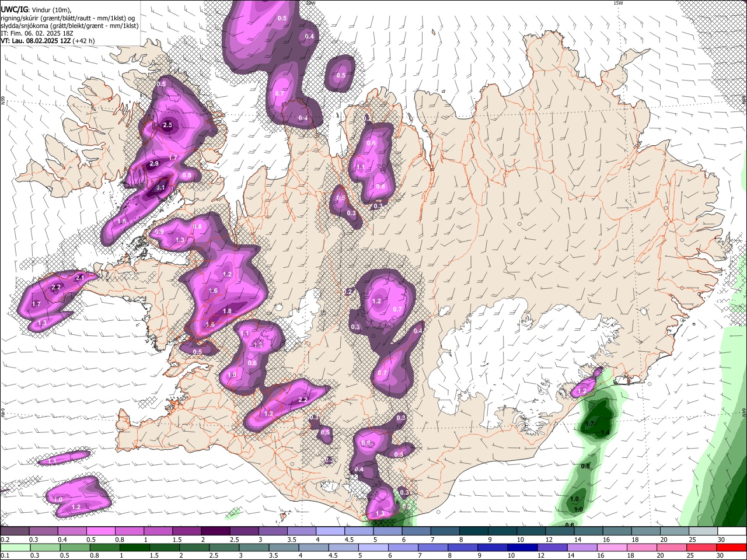The height and width of the screenshot is (560, 747).
Task: Click the 2.9 snowfall value on the map
Action: click(x=154, y=164)
